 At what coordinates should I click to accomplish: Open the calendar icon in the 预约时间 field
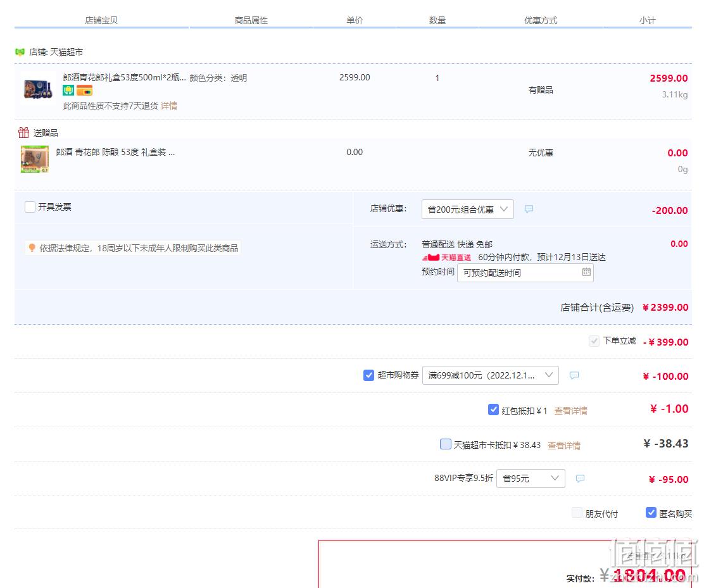click(x=586, y=272)
